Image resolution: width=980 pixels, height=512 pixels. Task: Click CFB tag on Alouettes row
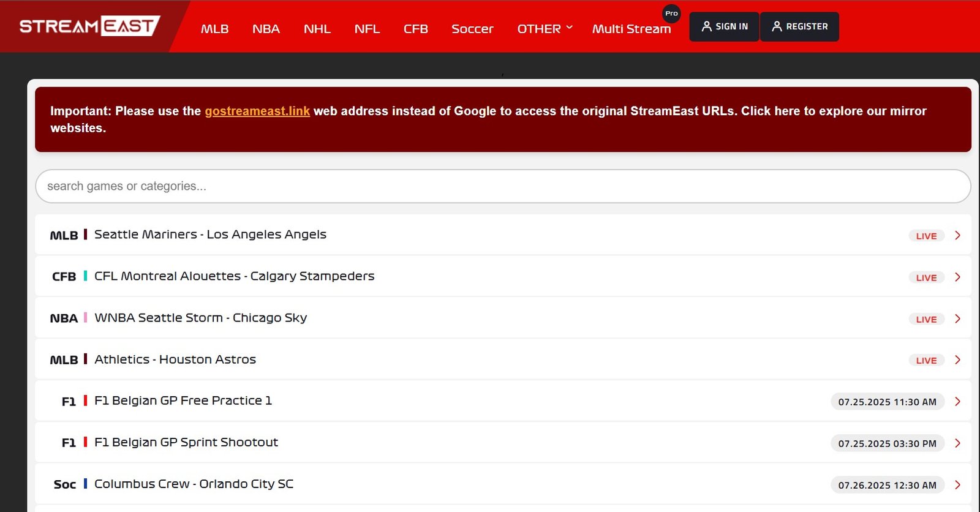point(64,277)
